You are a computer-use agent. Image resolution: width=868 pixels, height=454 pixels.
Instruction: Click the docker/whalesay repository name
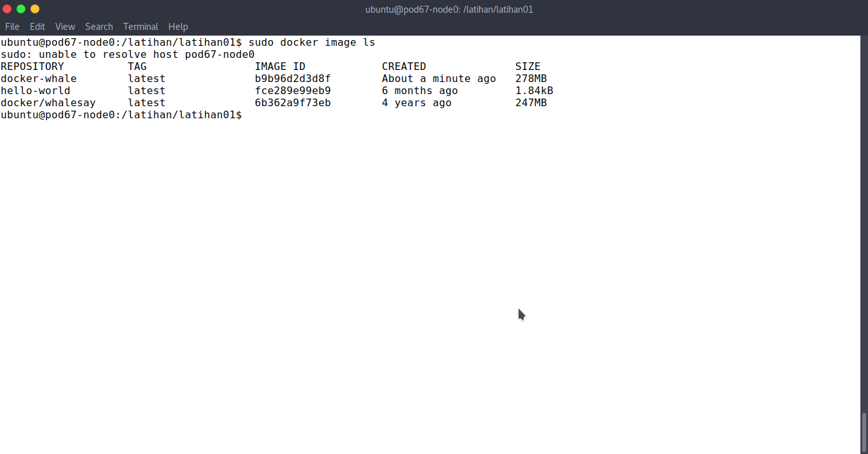pos(48,103)
